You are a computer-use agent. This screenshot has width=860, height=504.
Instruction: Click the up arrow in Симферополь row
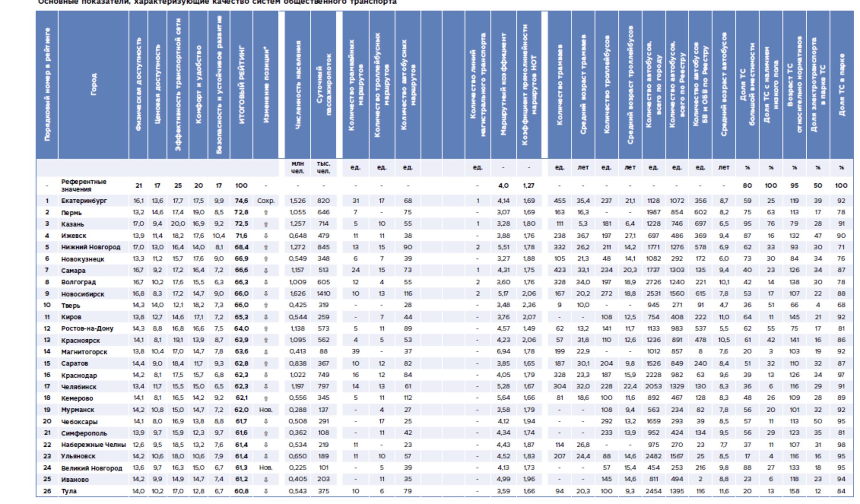click(x=266, y=433)
